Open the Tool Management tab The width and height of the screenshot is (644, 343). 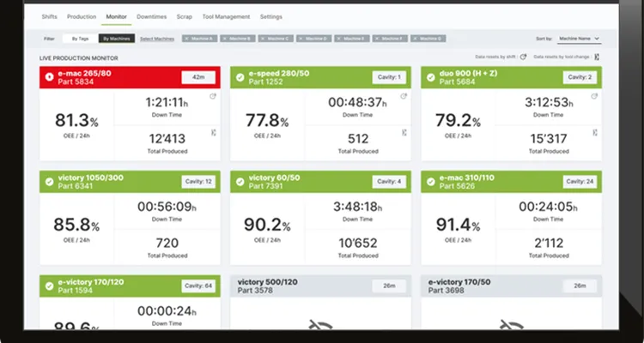pos(226,17)
